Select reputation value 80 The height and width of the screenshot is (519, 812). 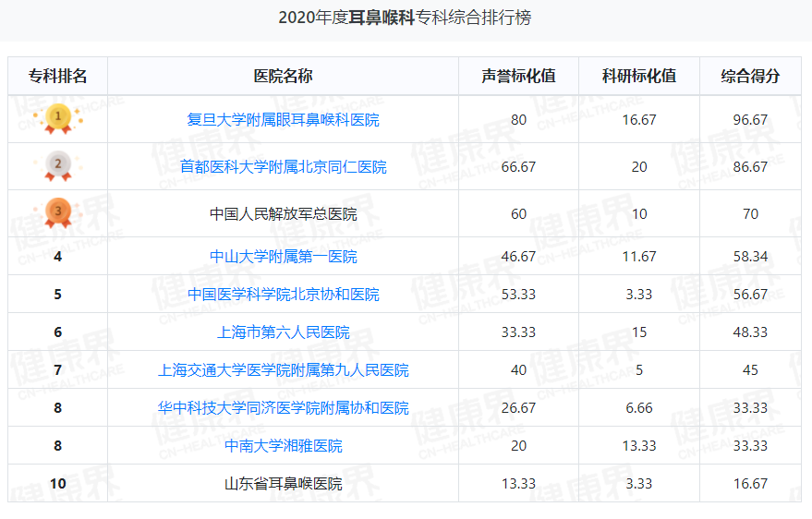[518, 119]
